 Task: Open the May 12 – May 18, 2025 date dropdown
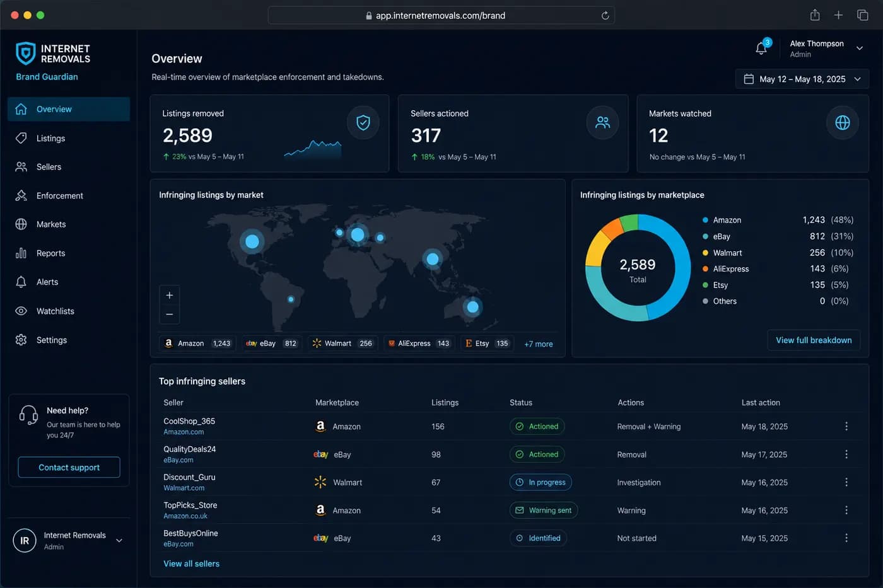pos(802,79)
